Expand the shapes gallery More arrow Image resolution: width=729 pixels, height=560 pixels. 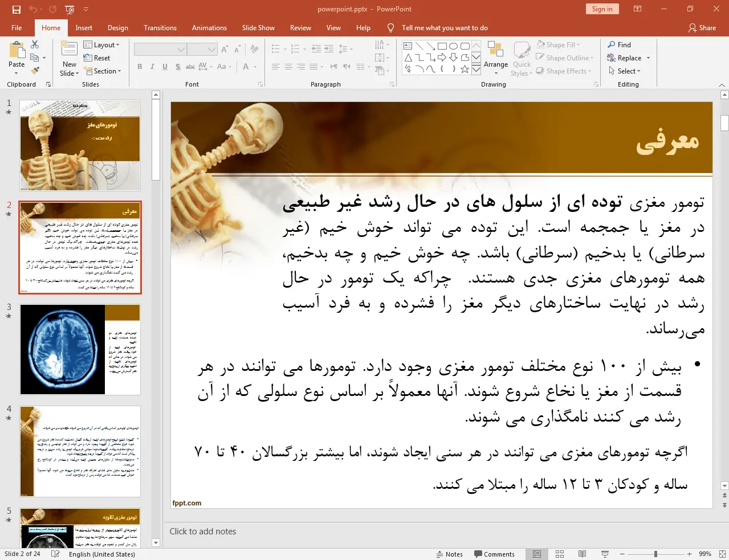[476, 70]
